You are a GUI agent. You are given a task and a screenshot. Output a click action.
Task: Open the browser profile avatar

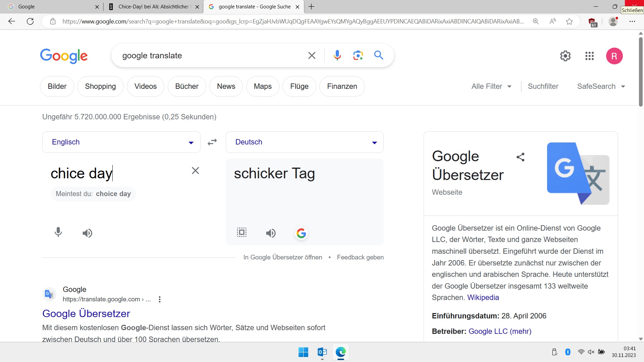click(613, 21)
